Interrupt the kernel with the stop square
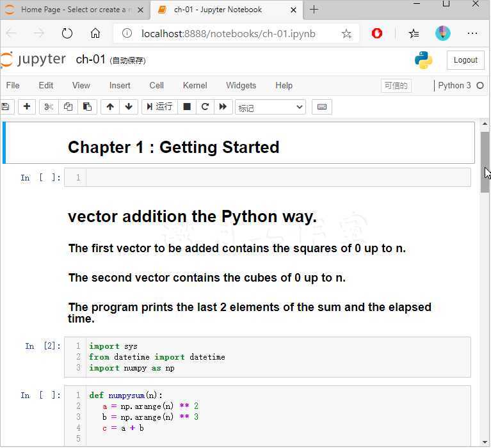Viewport: 491px width, 448px height. (187, 107)
